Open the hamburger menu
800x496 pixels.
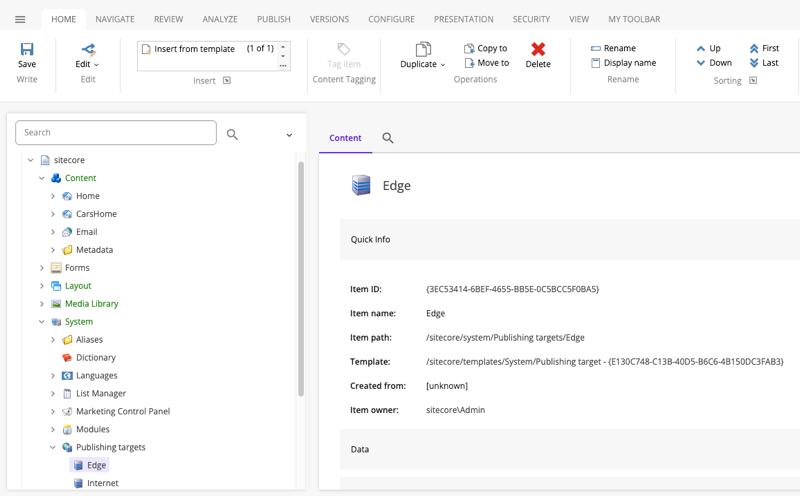coord(20,19)
